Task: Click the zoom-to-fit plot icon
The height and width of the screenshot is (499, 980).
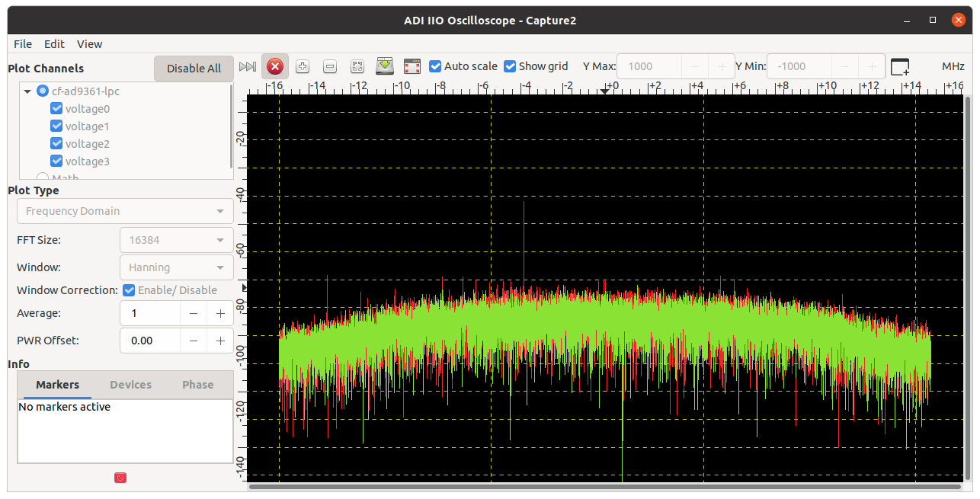Action: (357, 67)
